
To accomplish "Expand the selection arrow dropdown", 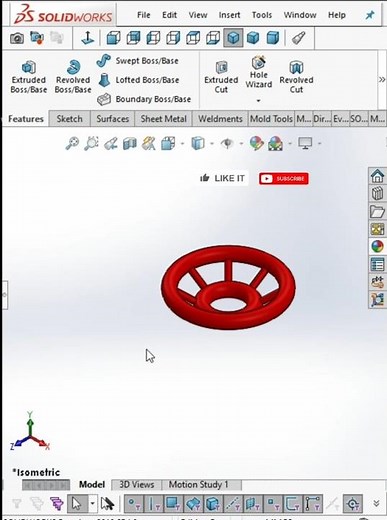I will [x=92, y=503].
